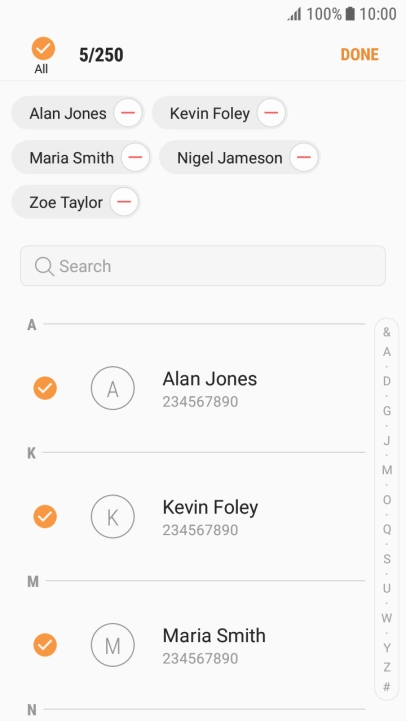
Task: Tap Kevin Foley's K avatar icon
Action: (x=113, y=516)
